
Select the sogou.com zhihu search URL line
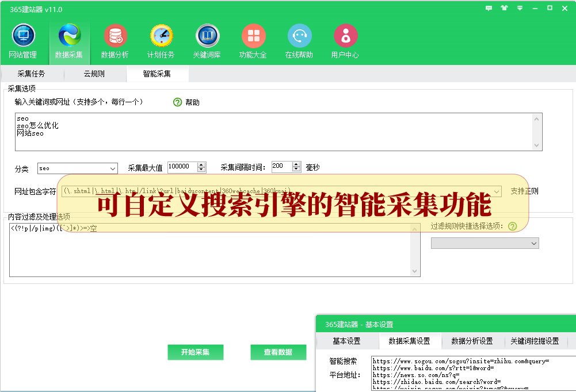coord(461,361)
